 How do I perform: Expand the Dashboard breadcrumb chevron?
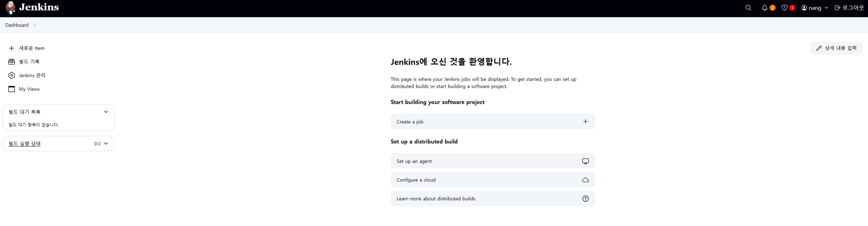pyautogui.click(x=35, y=25)
